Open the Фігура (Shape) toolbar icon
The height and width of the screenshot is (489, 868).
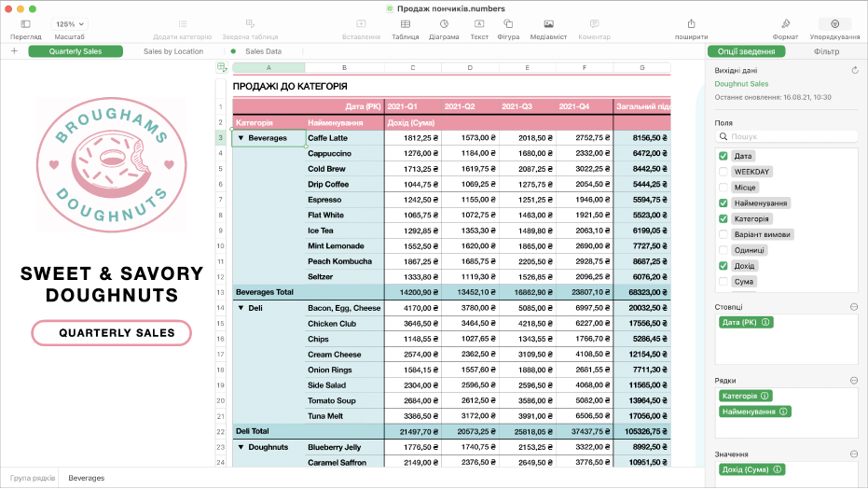click(508, 23)
